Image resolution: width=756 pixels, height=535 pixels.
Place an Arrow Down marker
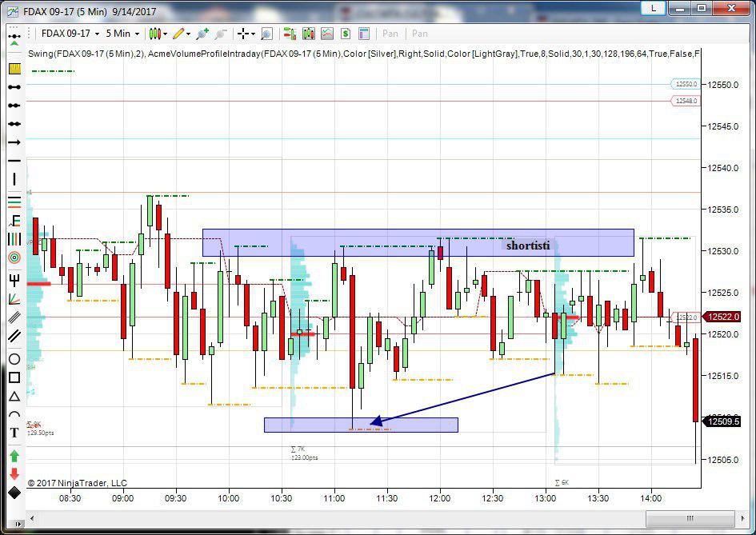pos(14,473)
